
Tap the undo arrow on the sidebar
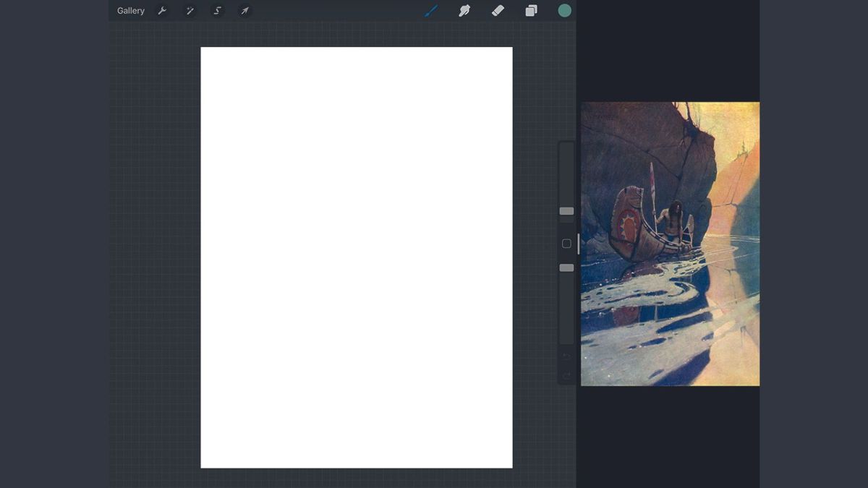point(568,356)
